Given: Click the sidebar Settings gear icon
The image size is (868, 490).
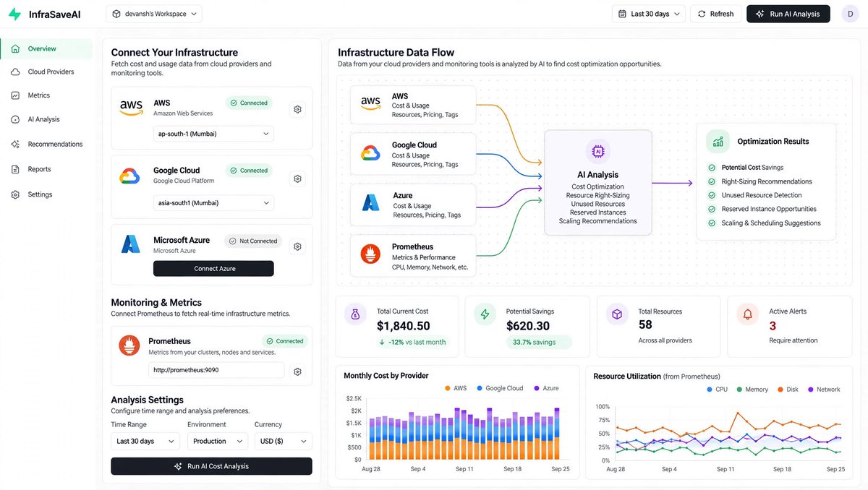Looking at the screenshot, I should tap(15, 194).
